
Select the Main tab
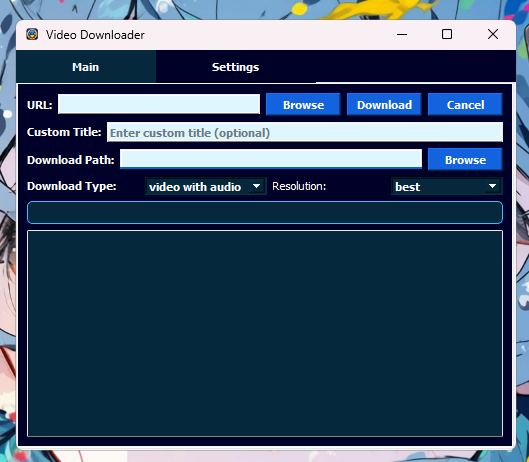click(x=86, y=67)
